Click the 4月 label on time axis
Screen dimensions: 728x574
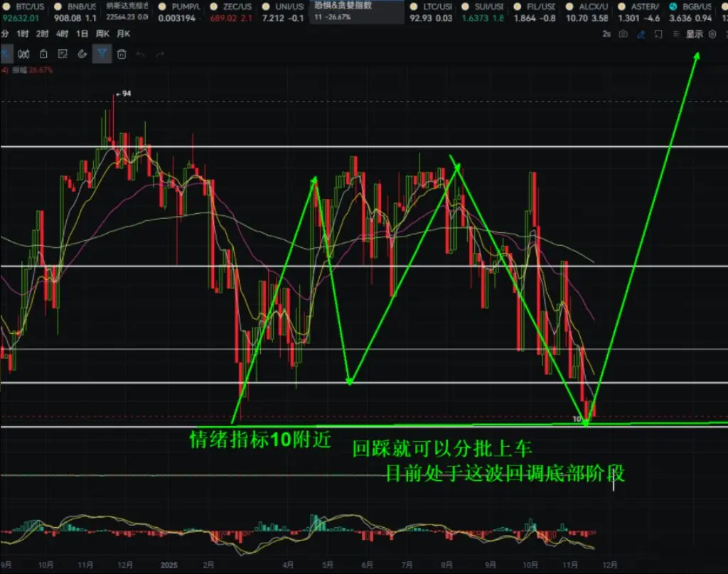click(x=288, y=565)
